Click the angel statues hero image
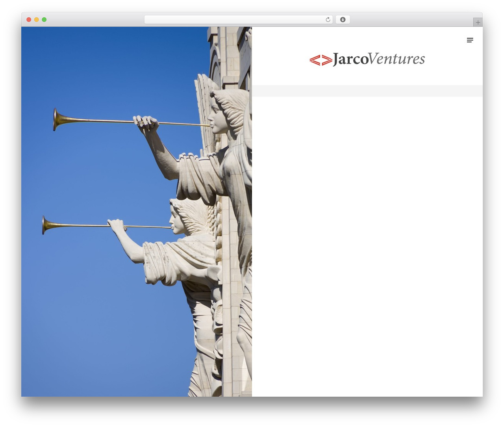 click(137, 212)
